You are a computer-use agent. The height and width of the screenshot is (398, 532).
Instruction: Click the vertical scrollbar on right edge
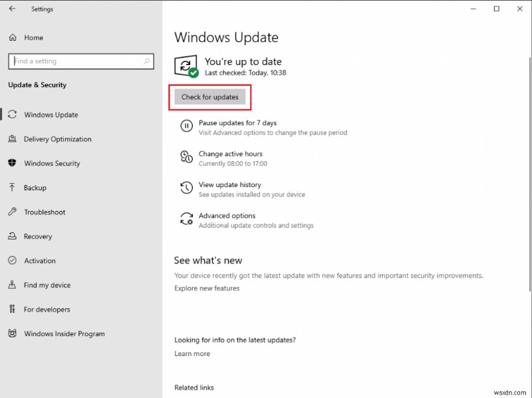pyautogui.click(x=529, y=174)
